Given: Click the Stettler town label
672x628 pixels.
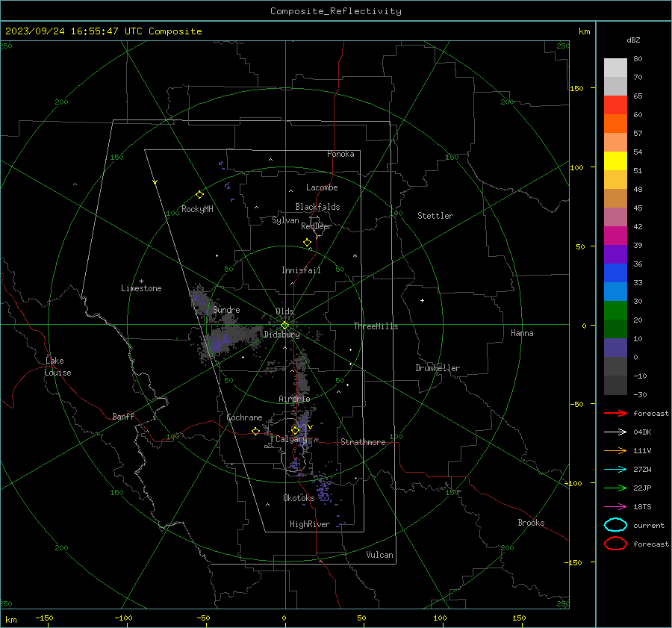Looking at the screenshot, I should pyautogui.click(x=435, y=216).
